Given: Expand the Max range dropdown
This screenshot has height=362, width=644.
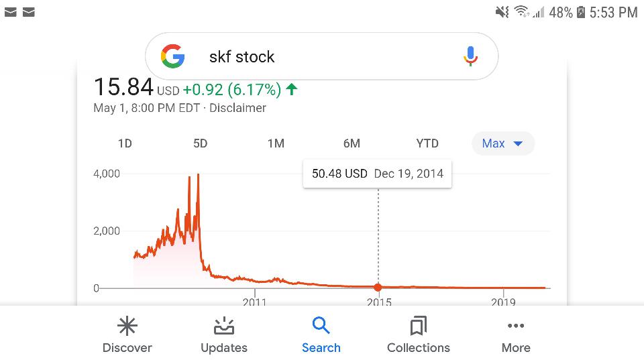Looking at the screenshot, I should [x=502, y=143].
